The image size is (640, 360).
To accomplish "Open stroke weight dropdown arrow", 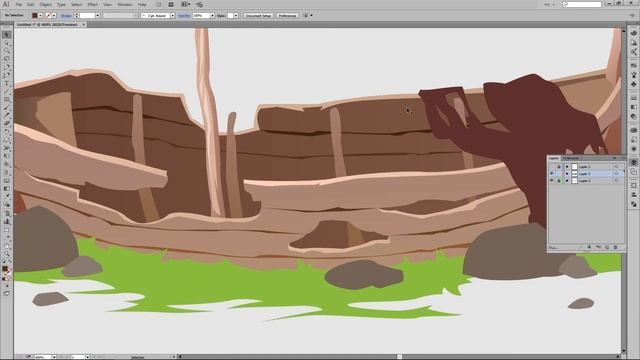I will click(98, 16).
